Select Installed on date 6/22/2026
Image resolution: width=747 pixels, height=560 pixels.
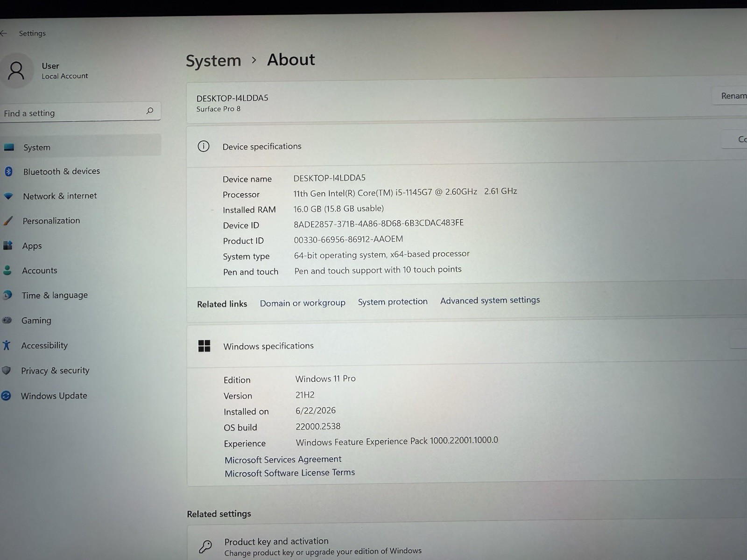[316, 411]
